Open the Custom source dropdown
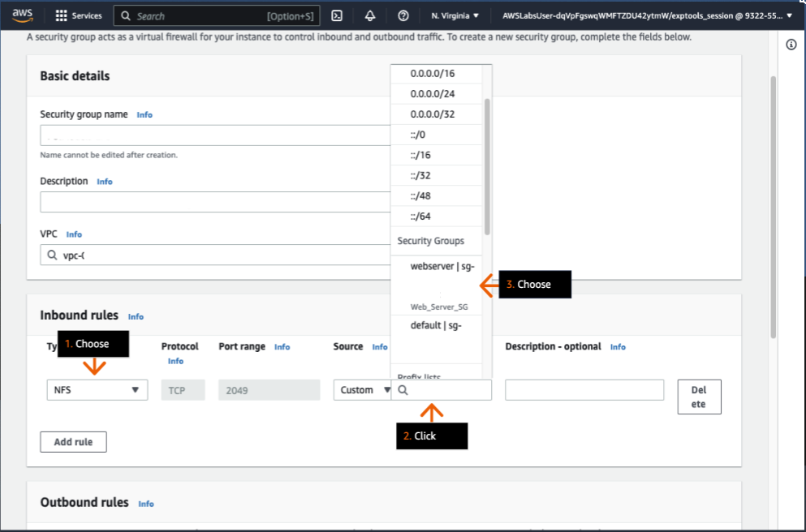The width and height of the screenshot is (806, 532). coord(362,390)
